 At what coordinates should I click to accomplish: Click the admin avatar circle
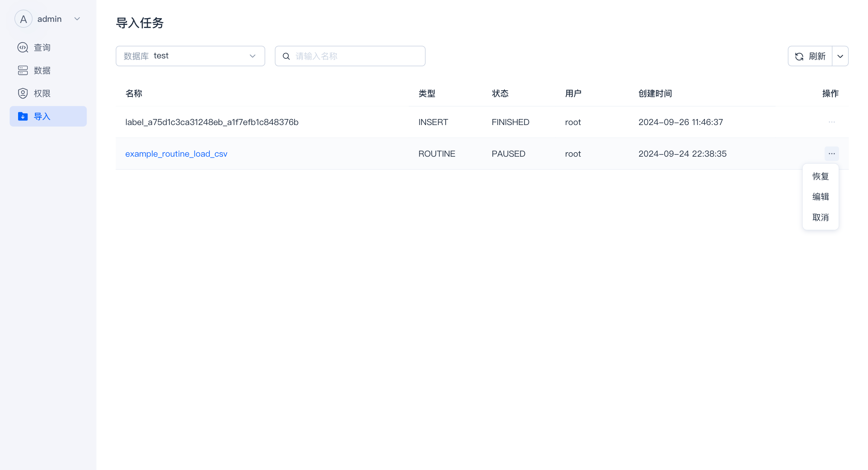click(x=23, y=19)
